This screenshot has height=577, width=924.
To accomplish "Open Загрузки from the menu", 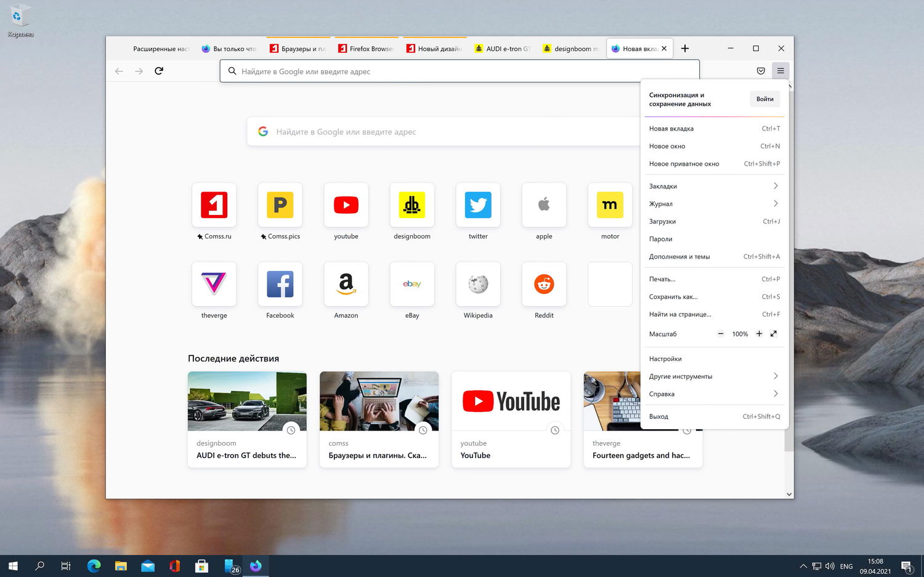I will [x=714, y=222].
